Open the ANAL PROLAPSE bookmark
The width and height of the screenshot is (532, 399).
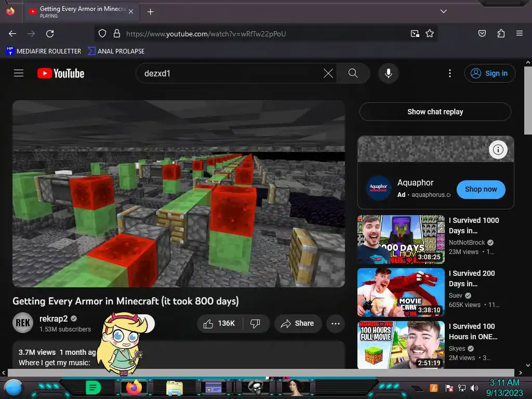pos(116,51)
